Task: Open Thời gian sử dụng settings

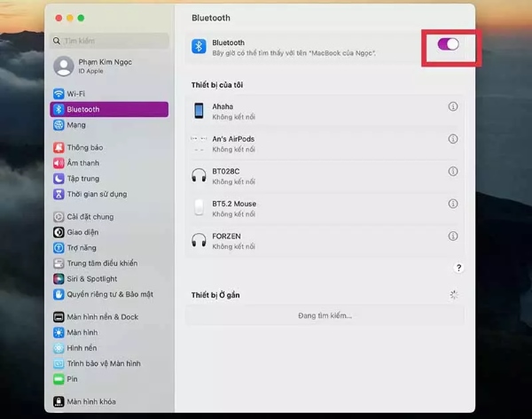Action: coord(96,194)
